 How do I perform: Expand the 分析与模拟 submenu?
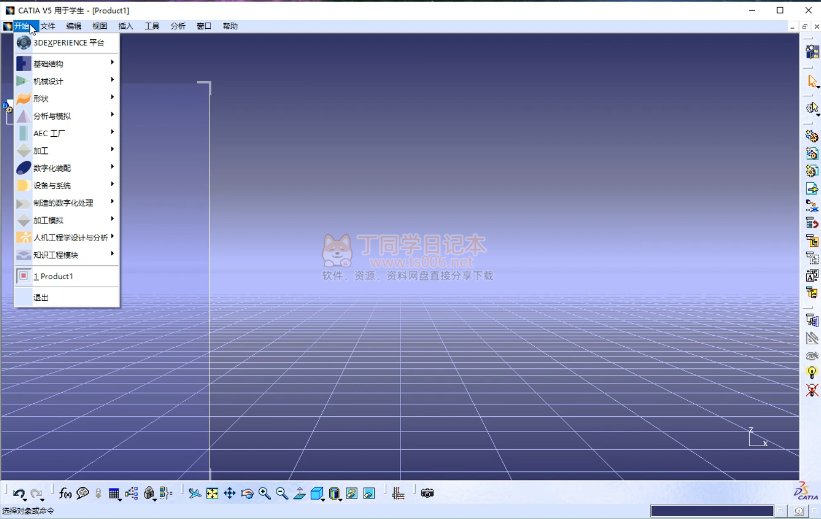click(x=62, y=116)
